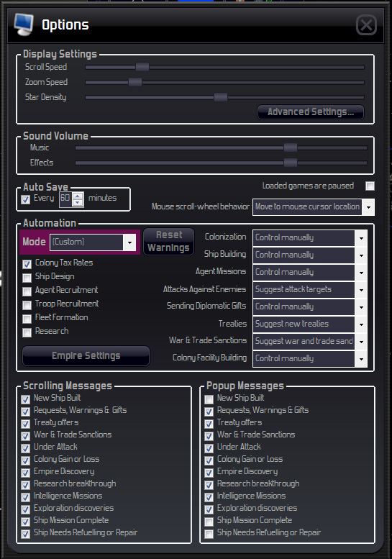
Task: Open the Automation Mode dropdown
Action: coord(93,242)
